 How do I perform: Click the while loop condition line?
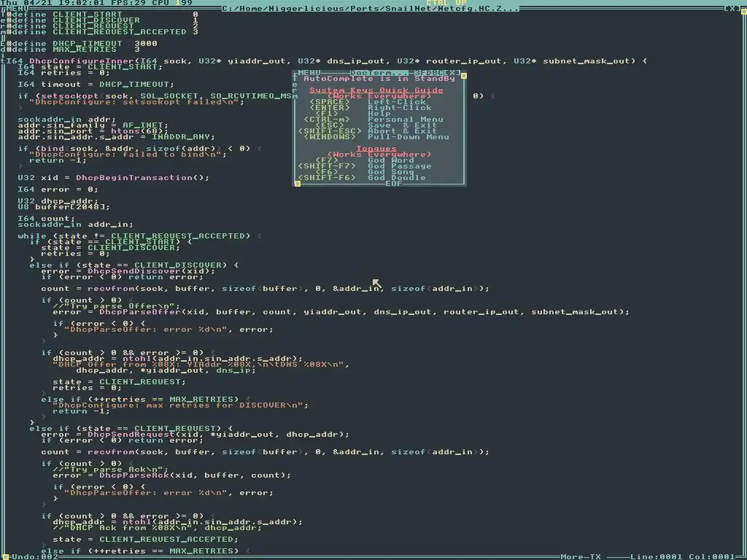click(x=140, y=236)
